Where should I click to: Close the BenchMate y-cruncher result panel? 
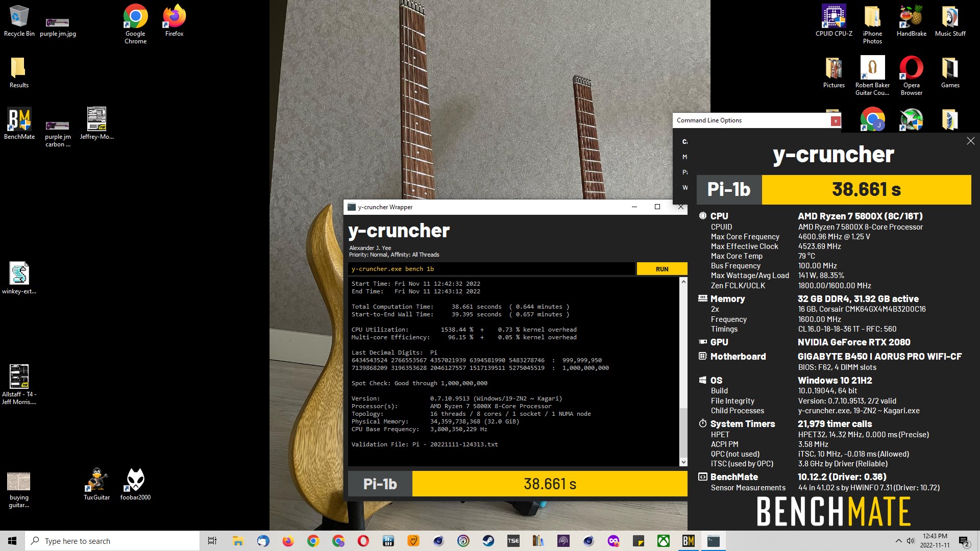tap(970, 141)
